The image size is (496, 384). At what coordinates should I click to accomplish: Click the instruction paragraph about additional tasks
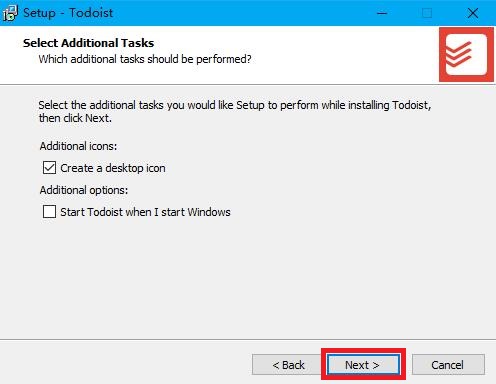coord(235,111)
